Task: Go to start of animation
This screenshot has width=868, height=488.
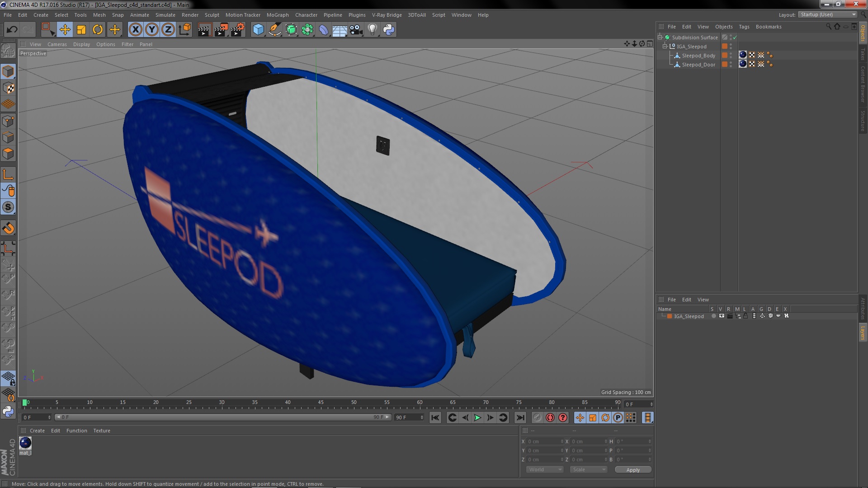Action: [x=435, y=418]
